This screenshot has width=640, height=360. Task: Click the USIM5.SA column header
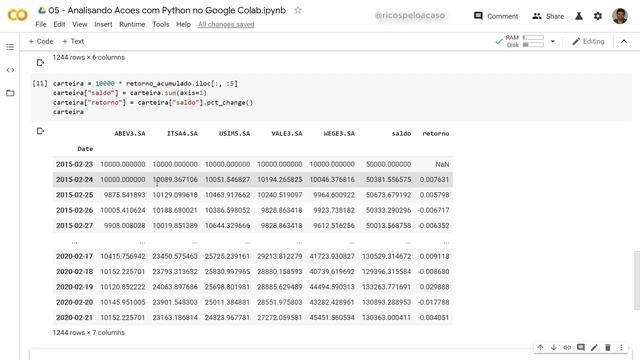point(234,133)
